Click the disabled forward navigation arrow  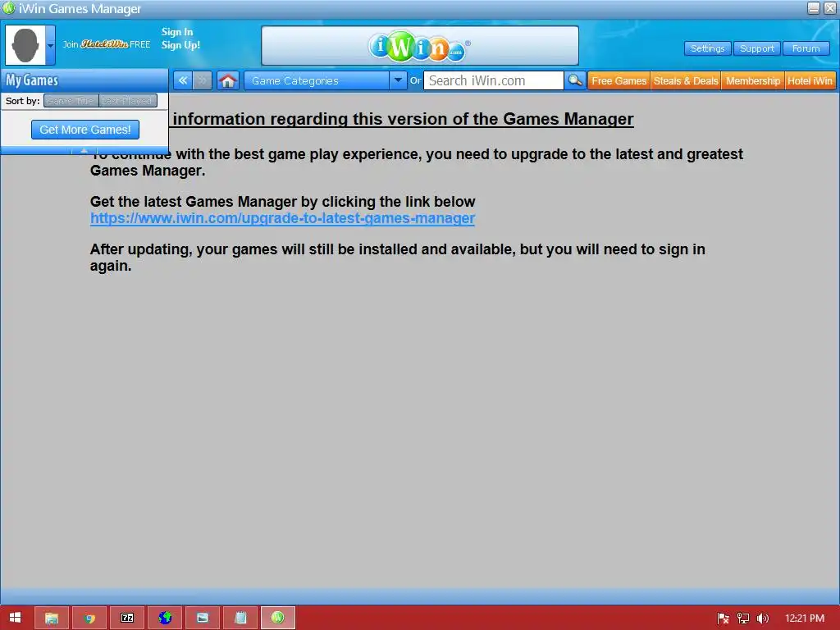[x=203, y=81]
